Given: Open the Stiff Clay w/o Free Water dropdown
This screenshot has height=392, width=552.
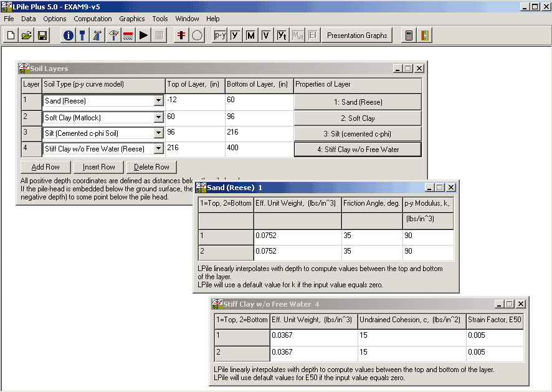Looking at the screenshot, I should click(x=158, y=149).
